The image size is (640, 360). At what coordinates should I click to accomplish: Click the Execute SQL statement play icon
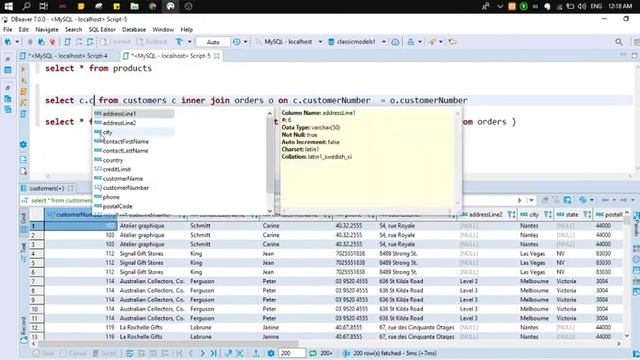(24, 69)
